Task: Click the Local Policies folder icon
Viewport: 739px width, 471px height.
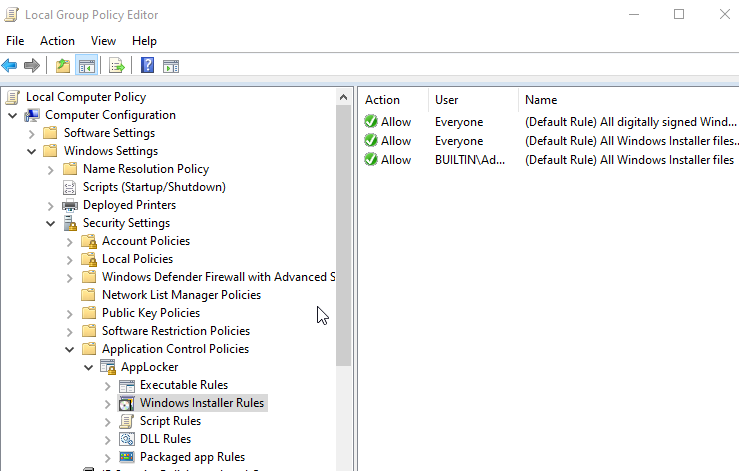Action: [x=89, y=259]
